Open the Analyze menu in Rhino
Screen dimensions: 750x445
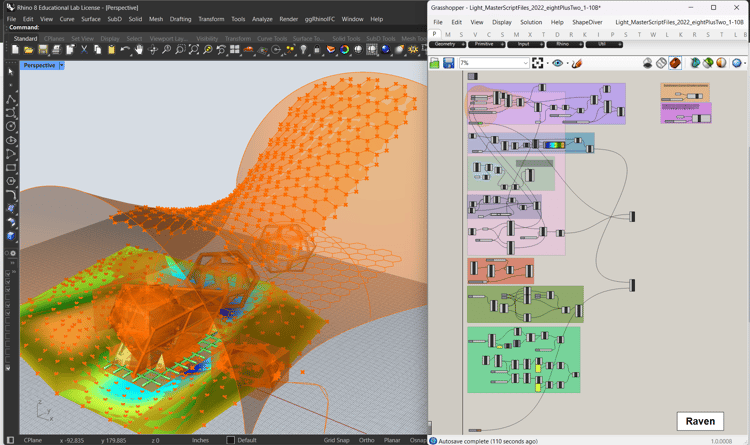(262, 19)
